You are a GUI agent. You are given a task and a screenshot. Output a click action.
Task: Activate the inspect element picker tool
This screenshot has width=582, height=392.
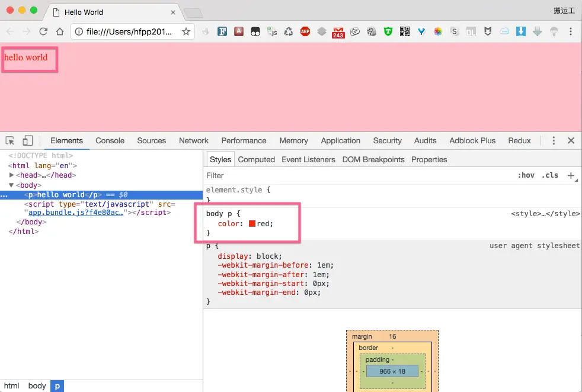[10, 140]
